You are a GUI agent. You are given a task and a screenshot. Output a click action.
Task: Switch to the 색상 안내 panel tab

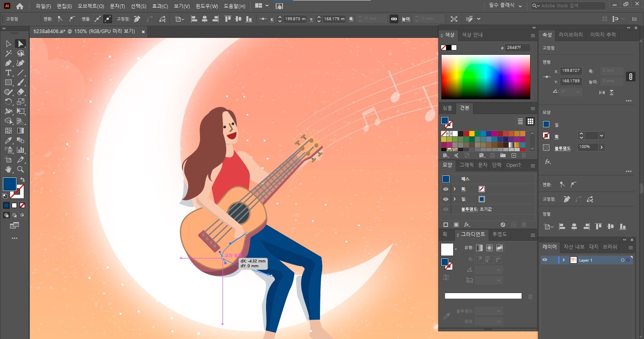tap(472, 35)
